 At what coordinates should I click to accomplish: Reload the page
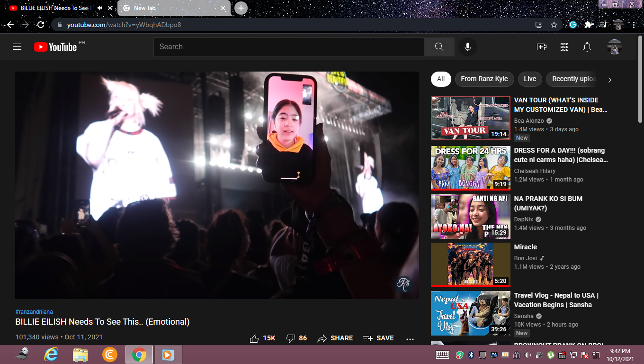pos(41,25)
